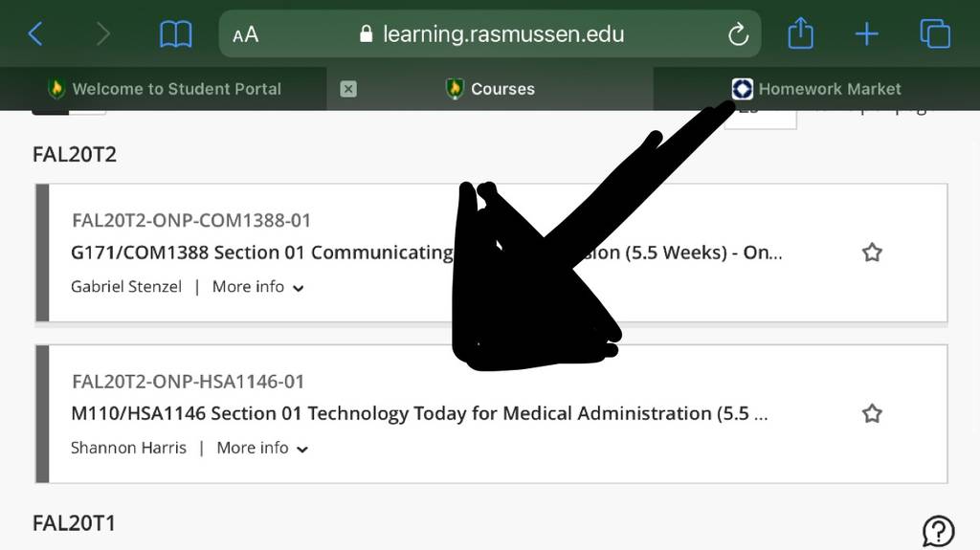Tap the Safari back arrow
The height and width of the screenshot is (550, 980).
35,33
